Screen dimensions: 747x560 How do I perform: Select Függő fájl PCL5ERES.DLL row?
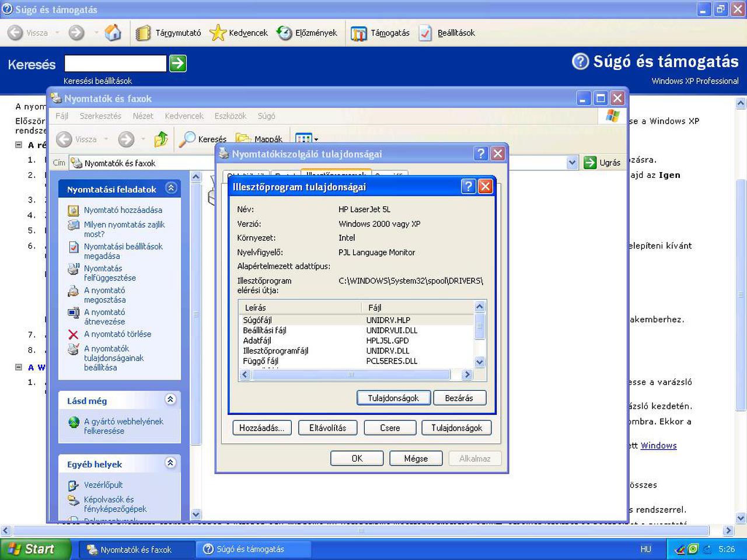point(357,361)
